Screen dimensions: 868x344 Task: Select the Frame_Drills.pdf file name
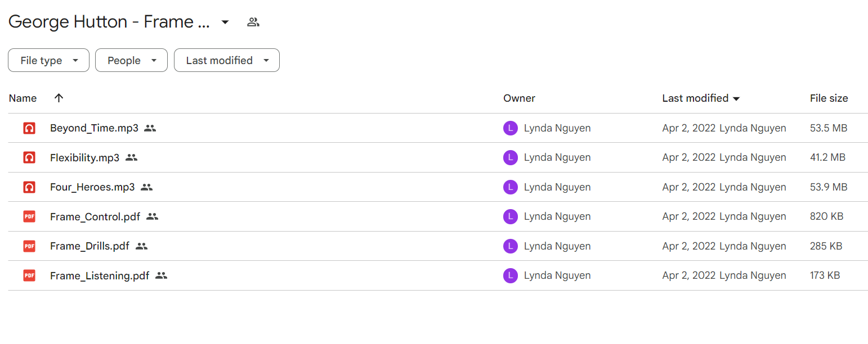pos(90,246)
